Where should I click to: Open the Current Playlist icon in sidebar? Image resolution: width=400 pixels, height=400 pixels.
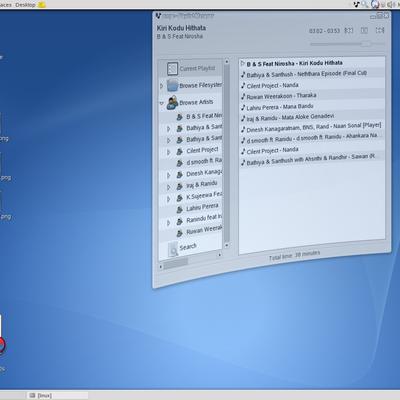click(x=172, y=69)
